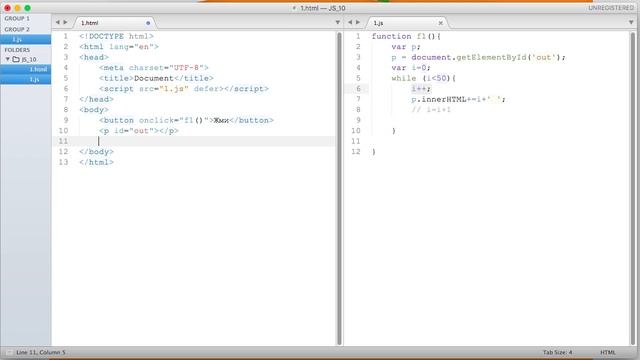This screenshot has width=640, height=360.
Task: Switch to the 1.html tab
Action: point(89,23)
